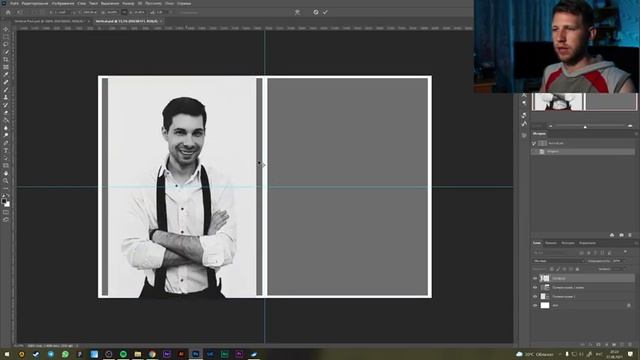
Task: Hide the Прямоугольник 1 layer
Action: [535, 296]
